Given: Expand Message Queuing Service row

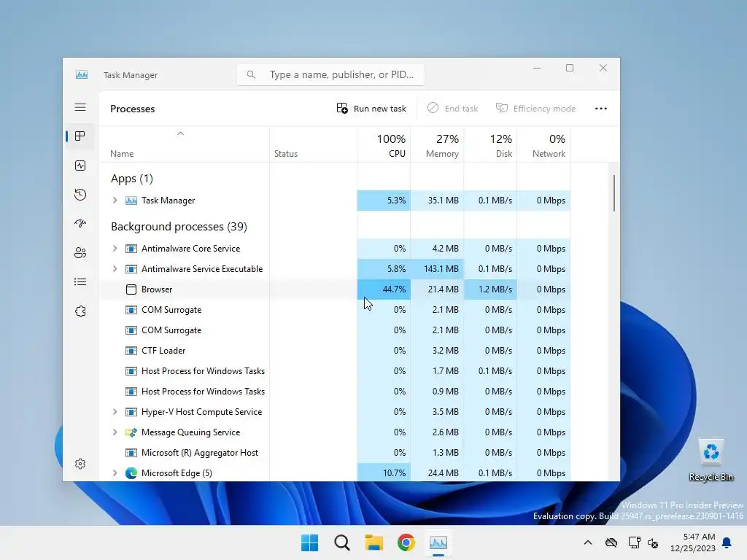Looking at the screenshot, I should click(115, 432).
